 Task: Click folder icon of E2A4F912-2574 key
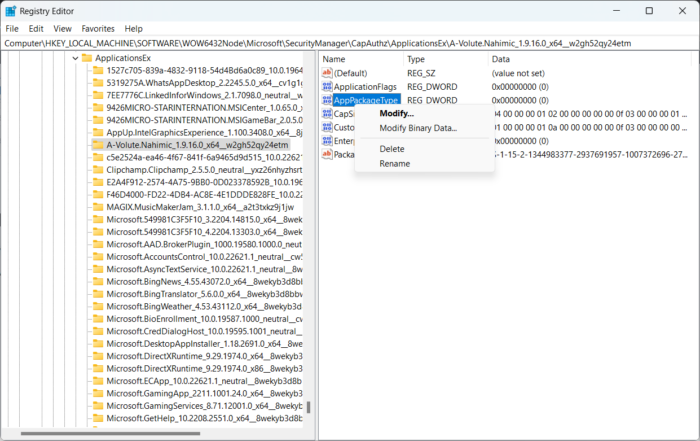click(98, 182)
